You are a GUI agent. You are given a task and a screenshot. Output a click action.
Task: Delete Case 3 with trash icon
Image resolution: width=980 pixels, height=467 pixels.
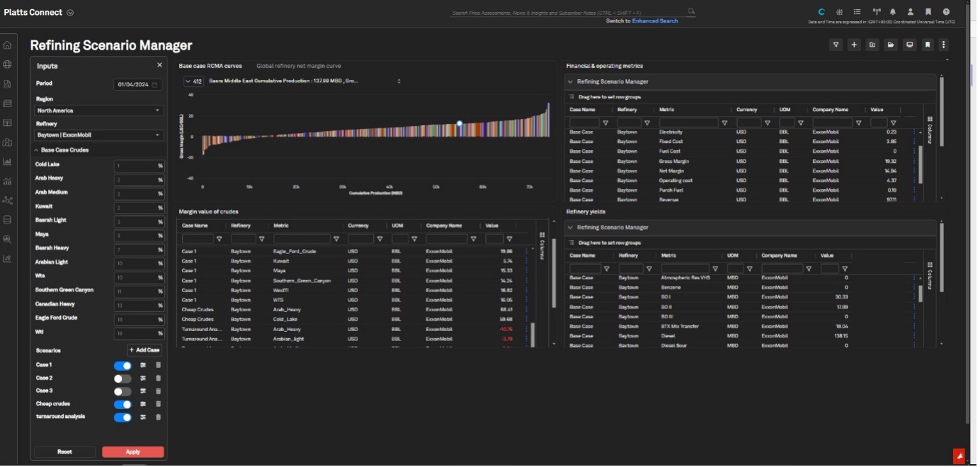pos(158,391)
